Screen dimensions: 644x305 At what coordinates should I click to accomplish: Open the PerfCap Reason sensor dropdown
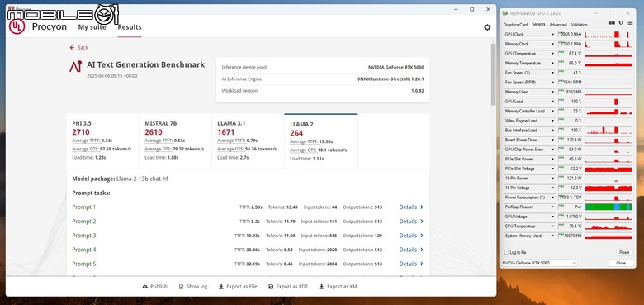click(553, 207)
